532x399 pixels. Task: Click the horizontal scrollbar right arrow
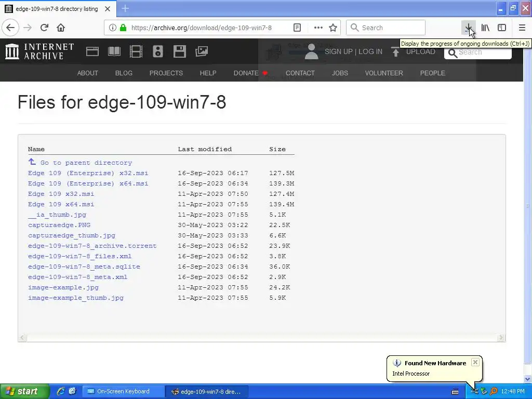(501, 338)
